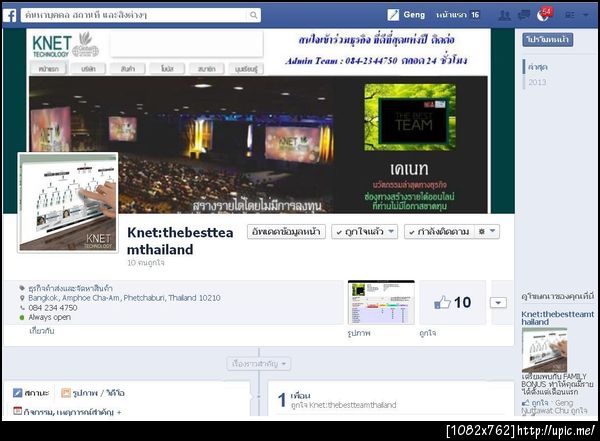Screen dimensions: 600x441
Task: Click the Like link in sidebar ad
Action: coord(540,403)
